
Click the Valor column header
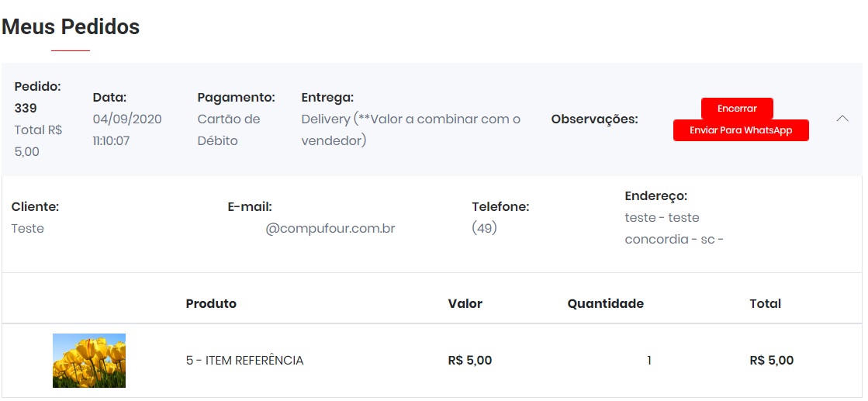[465, 304]
